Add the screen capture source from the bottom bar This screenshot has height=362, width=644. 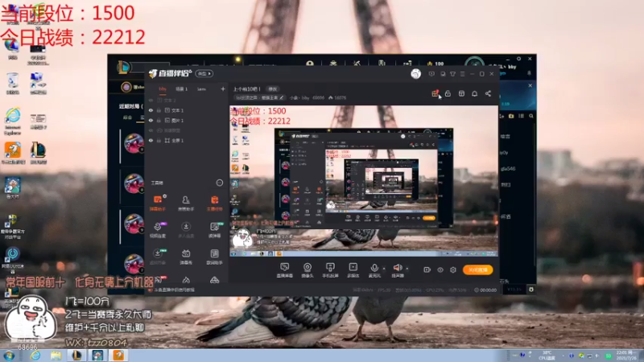click(285, 270)
